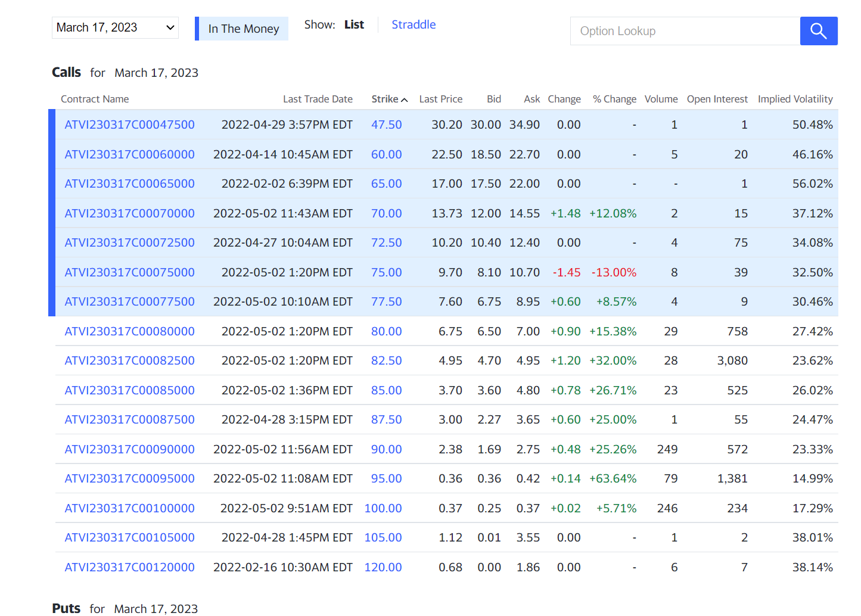Image resolution: width=861 pixels, height=616 pixels.
Task: Sort by Implied Volatility header
Action: point(795,99)
